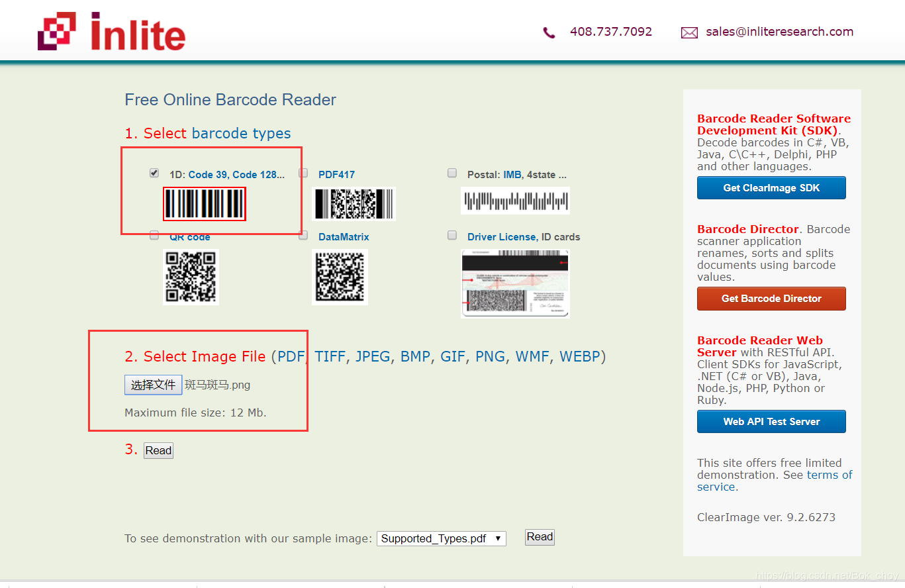Click the BMP file format link
This screenshot has width=905, height=588.
click(416, 356)
